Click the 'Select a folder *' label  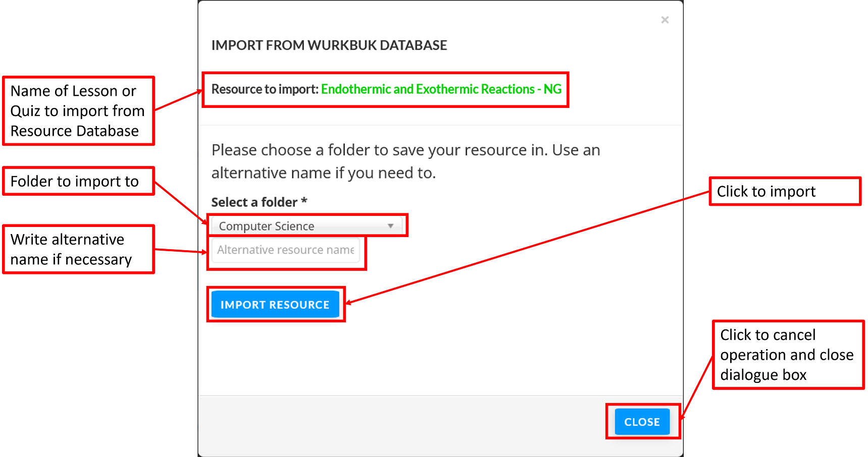[x=254, y=202]
